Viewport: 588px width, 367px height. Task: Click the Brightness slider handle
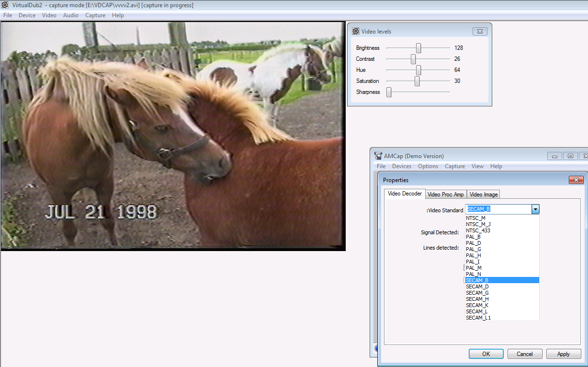pyautogui.click(x=418, y=48)
